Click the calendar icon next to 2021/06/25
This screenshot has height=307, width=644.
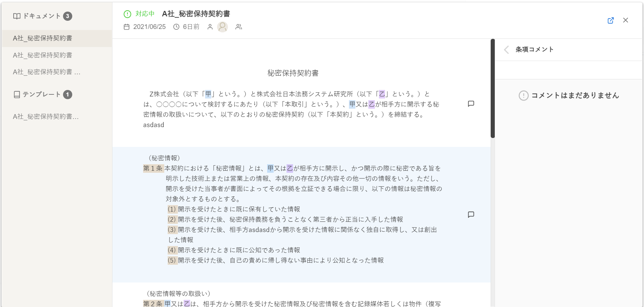[x=126, y=27]
